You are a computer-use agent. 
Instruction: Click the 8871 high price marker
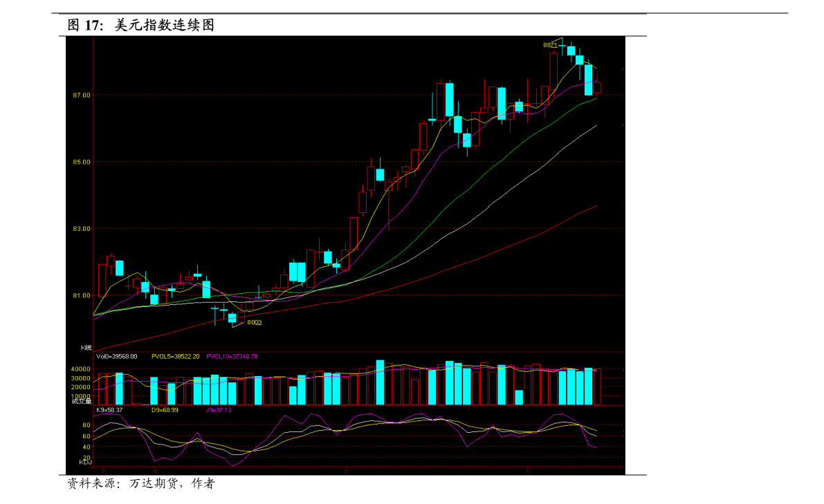tap(550, 45)
